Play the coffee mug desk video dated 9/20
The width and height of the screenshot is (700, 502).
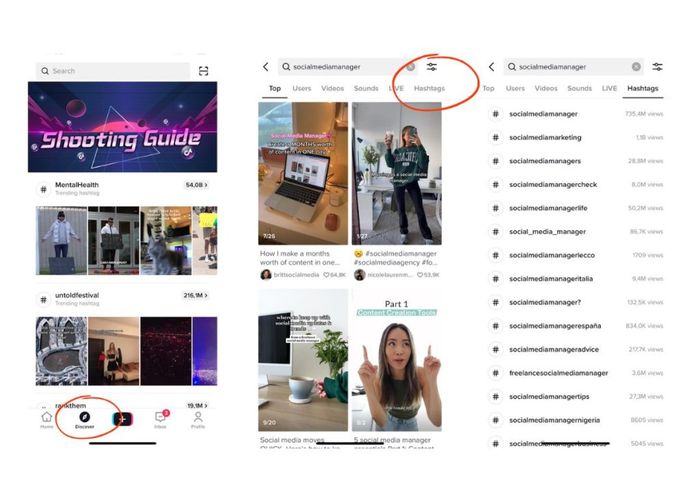pyautogui.click(x=303, y=360)
